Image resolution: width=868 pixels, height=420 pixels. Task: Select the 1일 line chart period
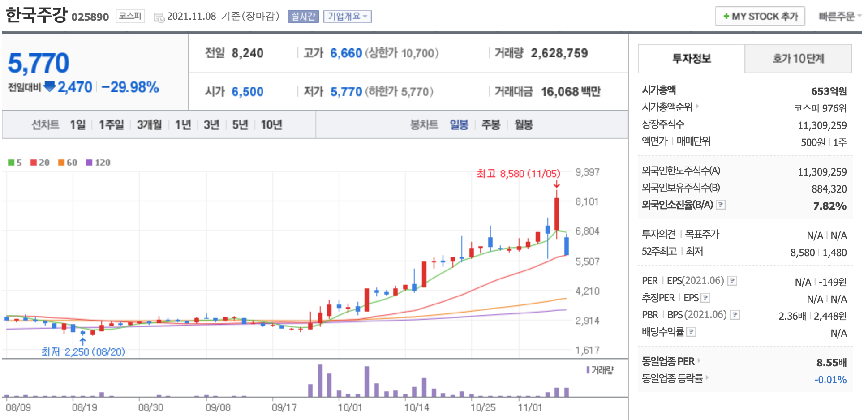(x=77, y=124)
